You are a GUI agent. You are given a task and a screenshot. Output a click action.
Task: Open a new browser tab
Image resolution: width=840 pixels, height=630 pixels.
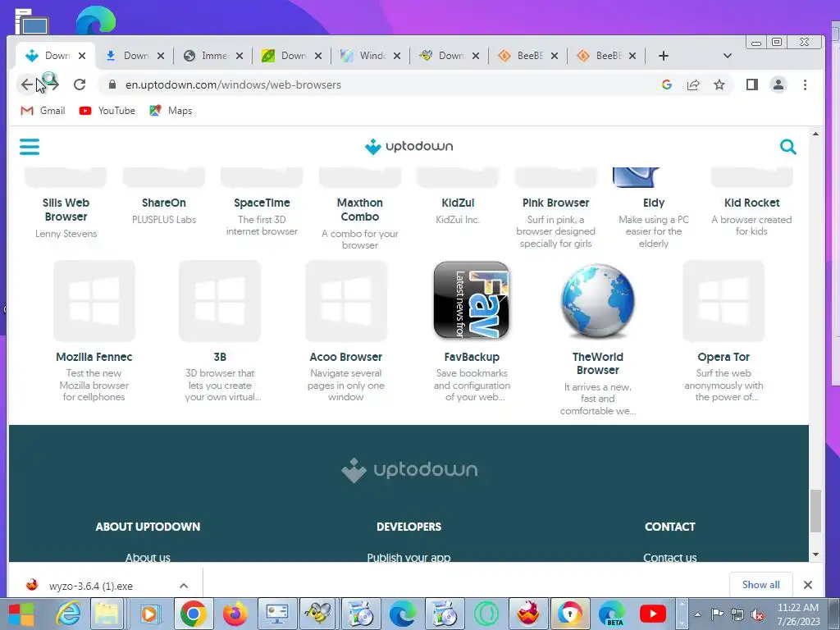coord(663,56)
